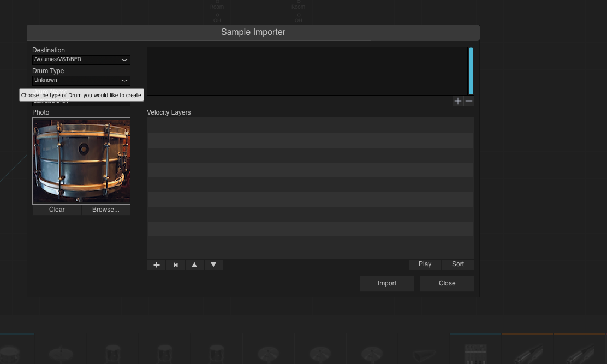Add a new velocity layer

pos(157,265)
